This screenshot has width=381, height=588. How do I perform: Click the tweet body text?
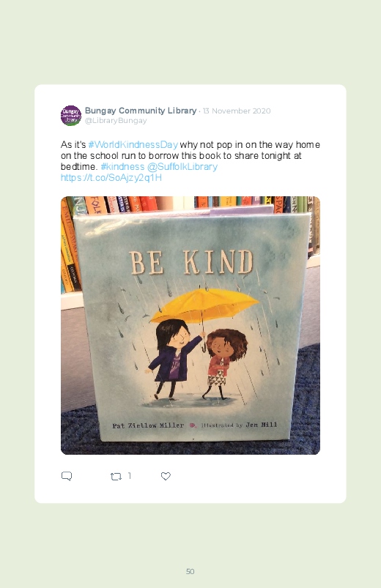[190, 161]
